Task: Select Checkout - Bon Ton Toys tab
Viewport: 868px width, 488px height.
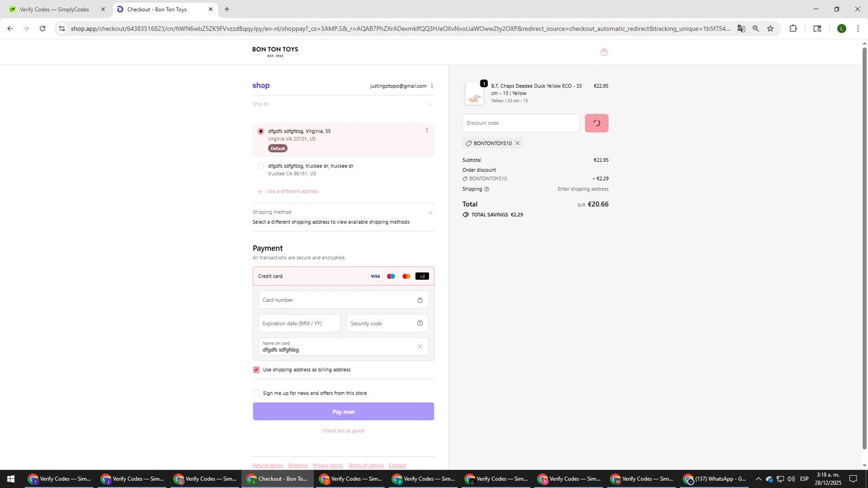Action: 157,9
